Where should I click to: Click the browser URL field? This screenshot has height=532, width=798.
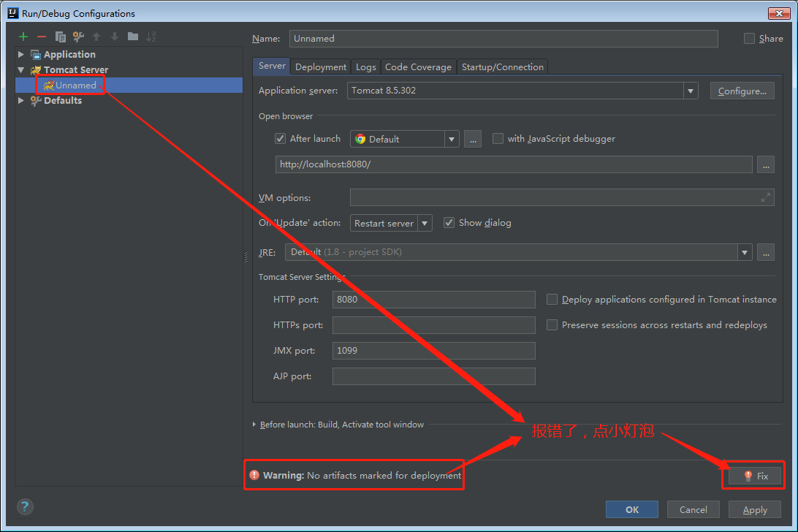click(514, 164)
